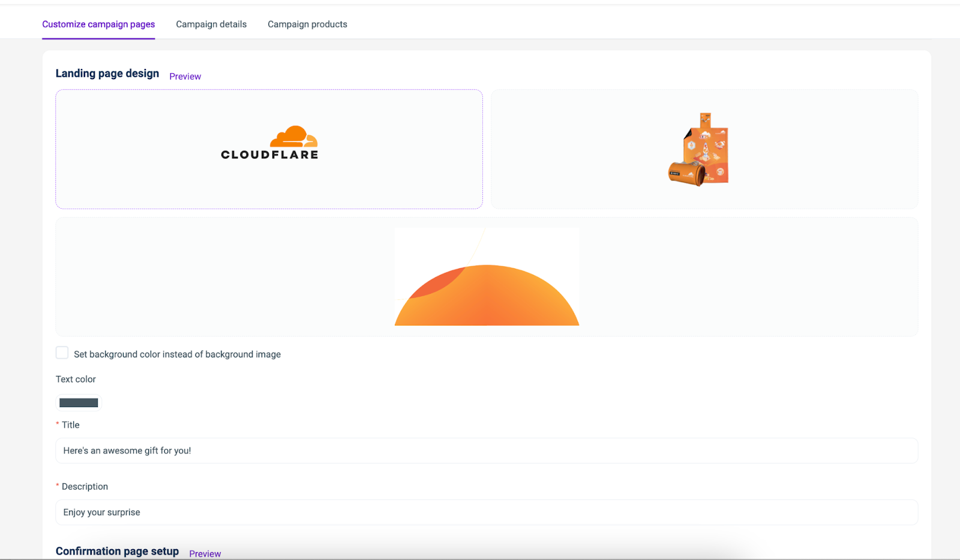
Task: Click the required Description field label
Action: click(x=85, y=487)
